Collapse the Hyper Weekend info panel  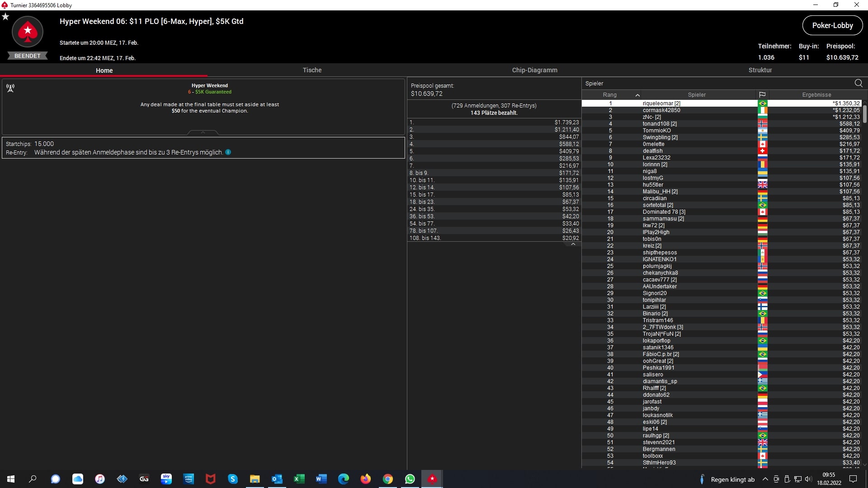coord(203,132)
